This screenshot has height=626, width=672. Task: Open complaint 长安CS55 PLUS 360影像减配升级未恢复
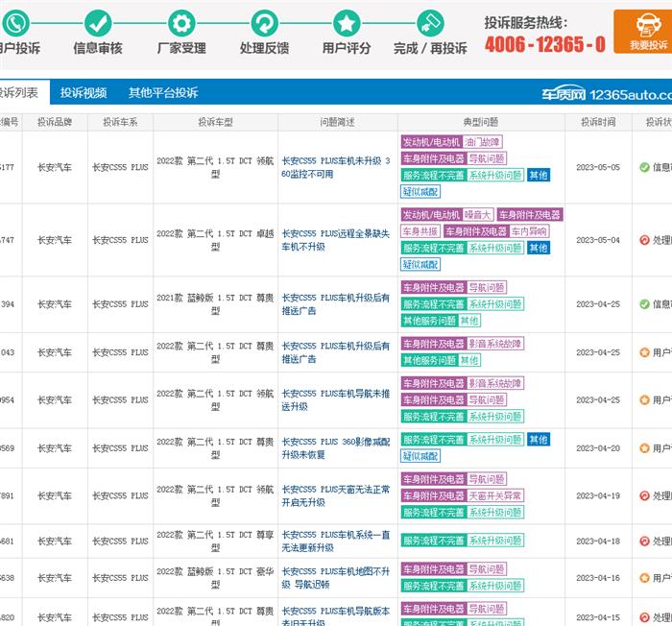[x=336, y=448]
